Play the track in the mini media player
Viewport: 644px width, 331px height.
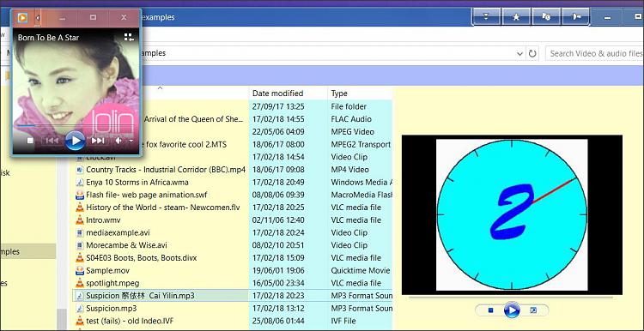(x=76, y=141)
